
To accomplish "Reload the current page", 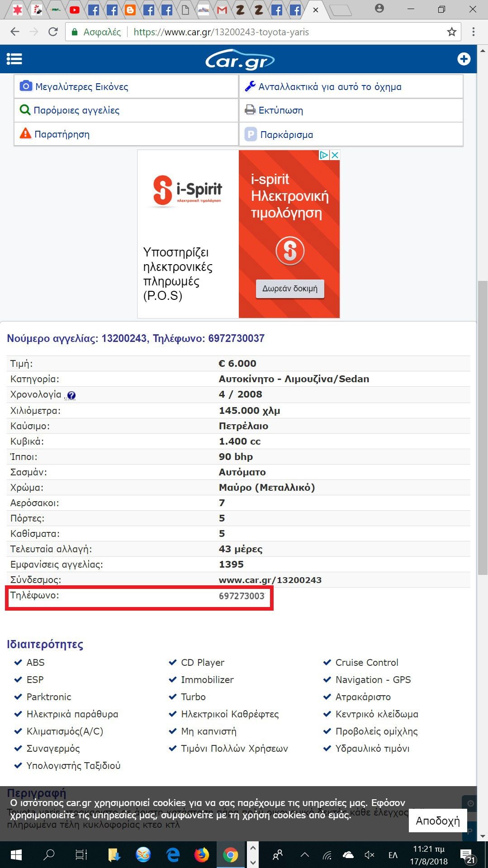I will [53, 32].
